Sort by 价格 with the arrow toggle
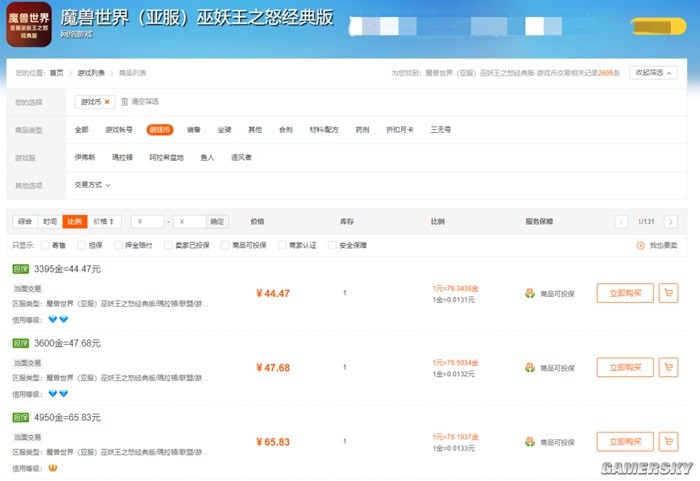 click(x=104, y=222)
